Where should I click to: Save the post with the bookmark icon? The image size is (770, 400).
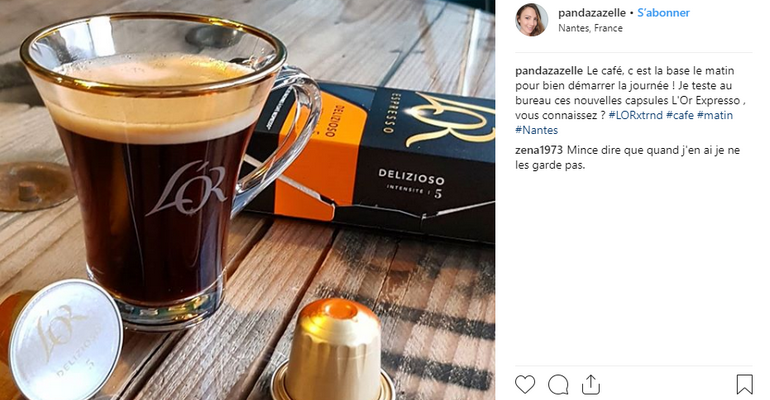(744, 384)
